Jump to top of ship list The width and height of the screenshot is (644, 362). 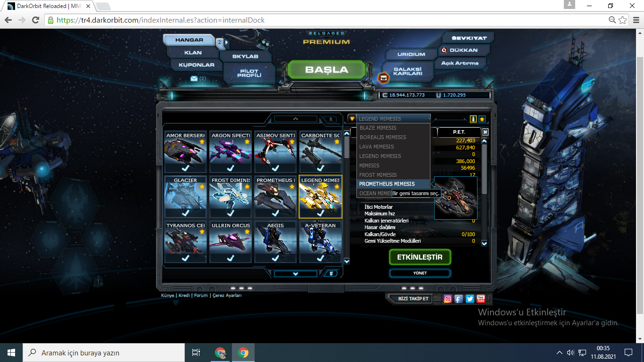[330, 119]
